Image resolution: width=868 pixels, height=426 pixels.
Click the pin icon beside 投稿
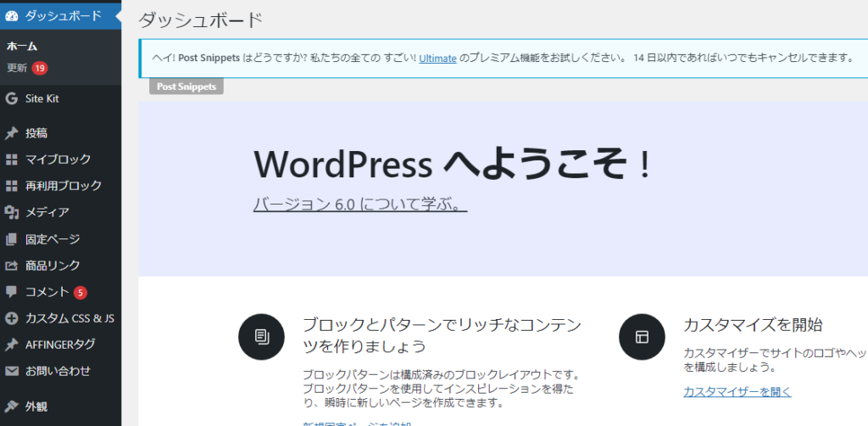[x=12, y=133]
